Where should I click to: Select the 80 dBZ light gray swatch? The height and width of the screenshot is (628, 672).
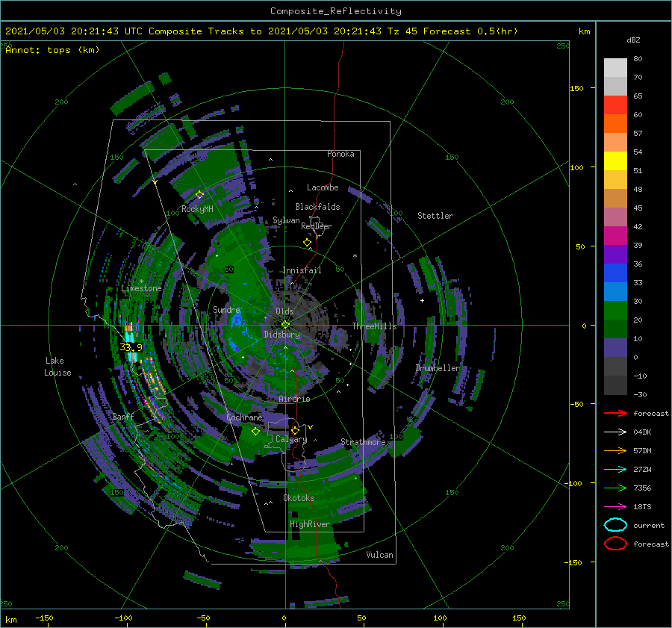[615, 67]
